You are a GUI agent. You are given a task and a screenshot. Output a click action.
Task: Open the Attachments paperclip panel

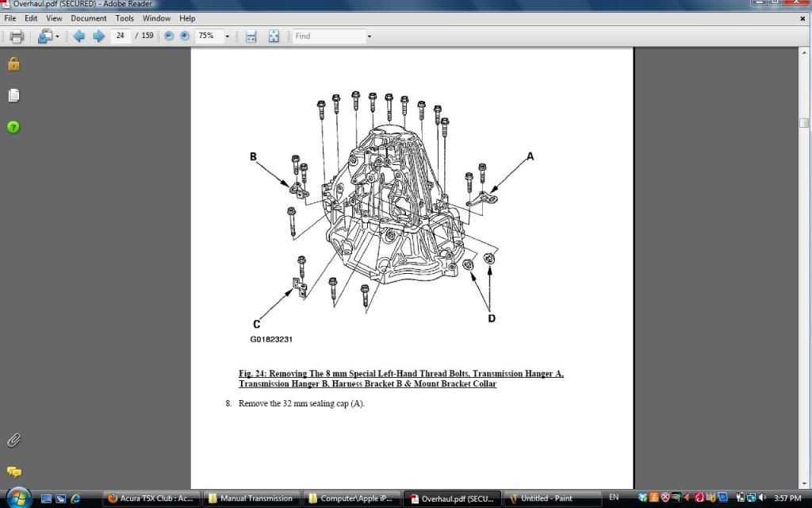point(13,441)
